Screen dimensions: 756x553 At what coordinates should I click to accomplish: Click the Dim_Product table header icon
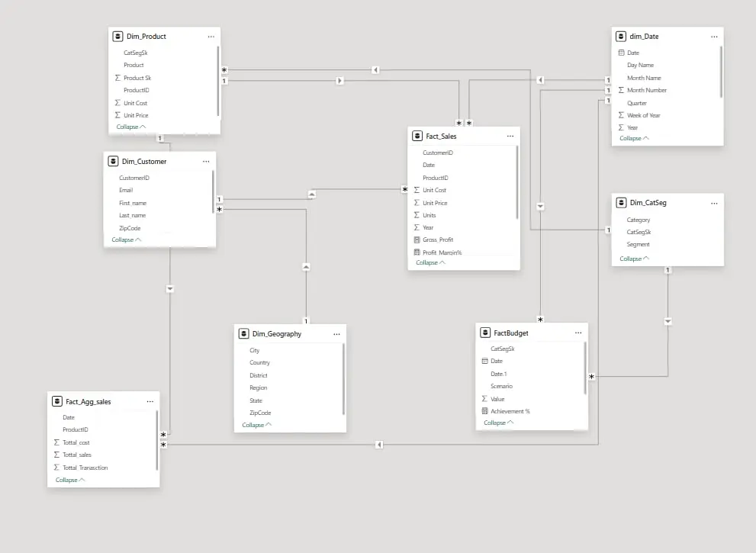coord(117,36)
